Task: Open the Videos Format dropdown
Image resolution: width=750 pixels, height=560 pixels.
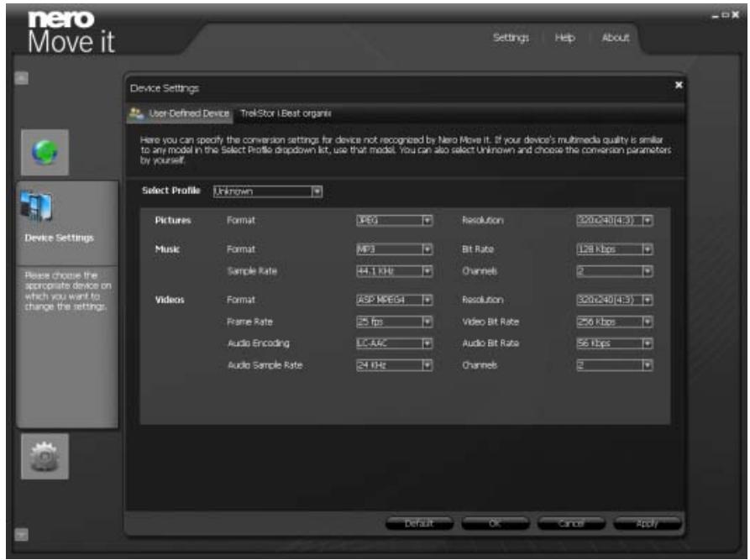Action: (x=395, y=300)
